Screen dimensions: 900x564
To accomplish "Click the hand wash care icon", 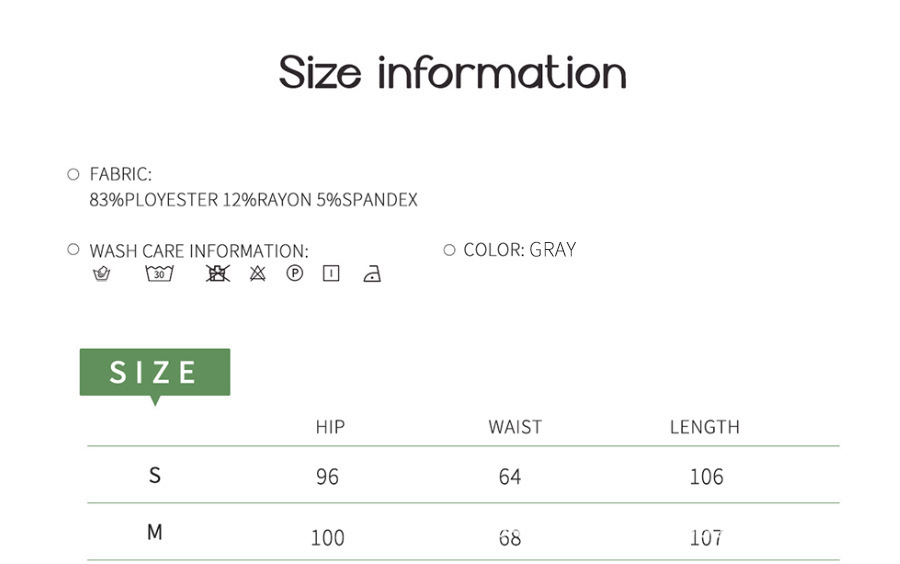I will (x=101, y=273).
